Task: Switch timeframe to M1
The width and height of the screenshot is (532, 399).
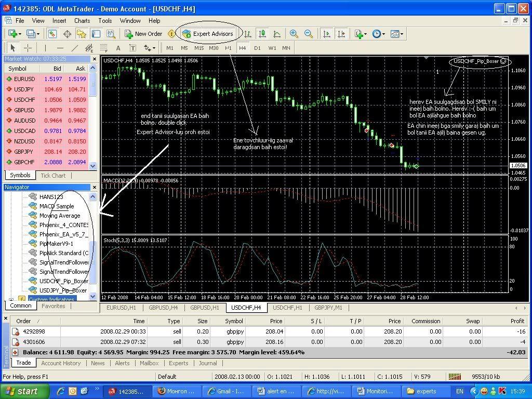Action: (x=170, y=48)
